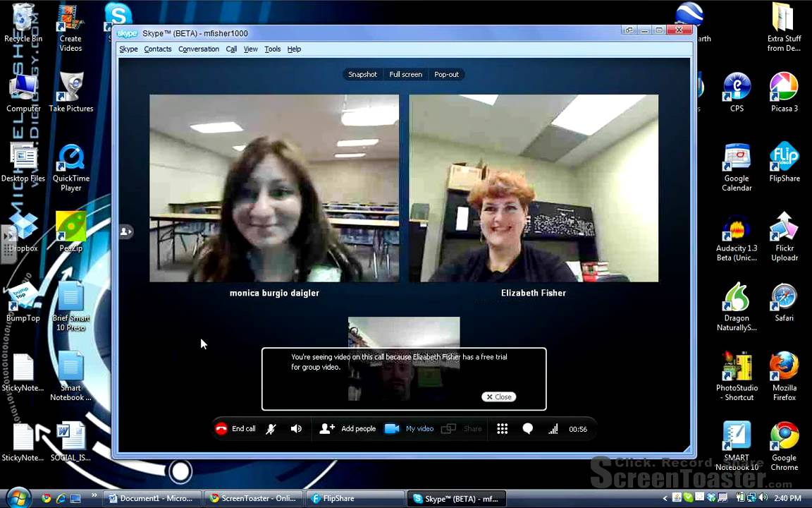Launch BumpTop desktop shortcut

tap(23, 303)
